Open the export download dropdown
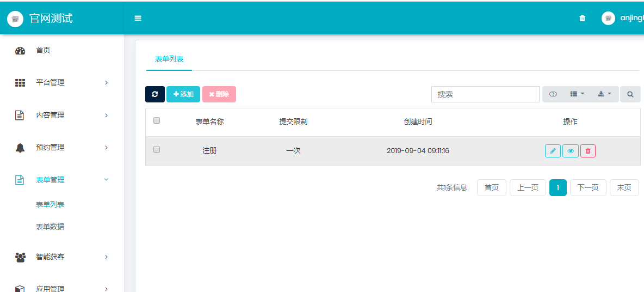Viewport: 644px width, 292px height. click(604, 94)
